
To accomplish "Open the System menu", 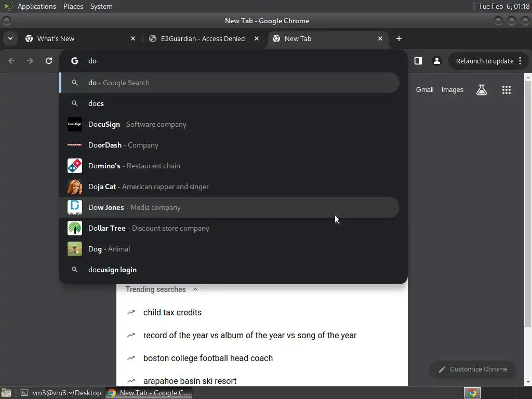I will (101, 6).
